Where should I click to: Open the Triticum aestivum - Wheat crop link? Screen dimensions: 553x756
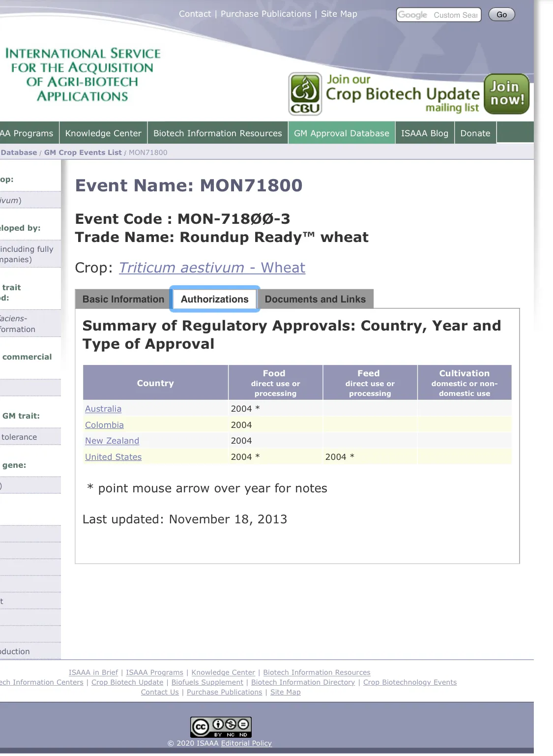(212, 268)
